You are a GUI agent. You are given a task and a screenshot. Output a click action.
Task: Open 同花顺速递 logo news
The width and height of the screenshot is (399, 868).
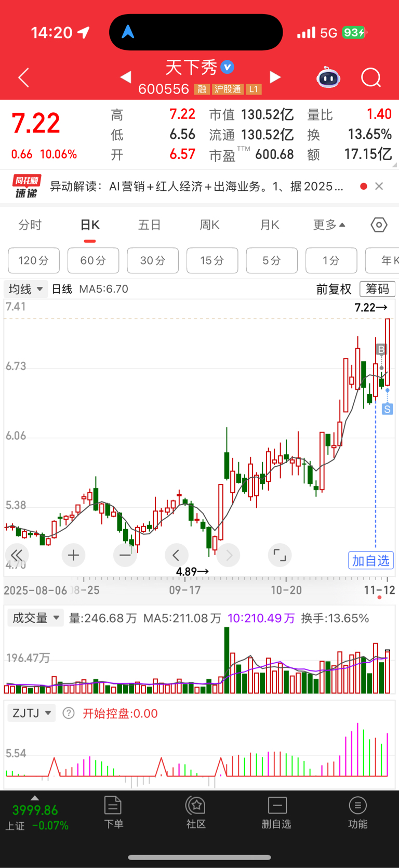(26, 187)
